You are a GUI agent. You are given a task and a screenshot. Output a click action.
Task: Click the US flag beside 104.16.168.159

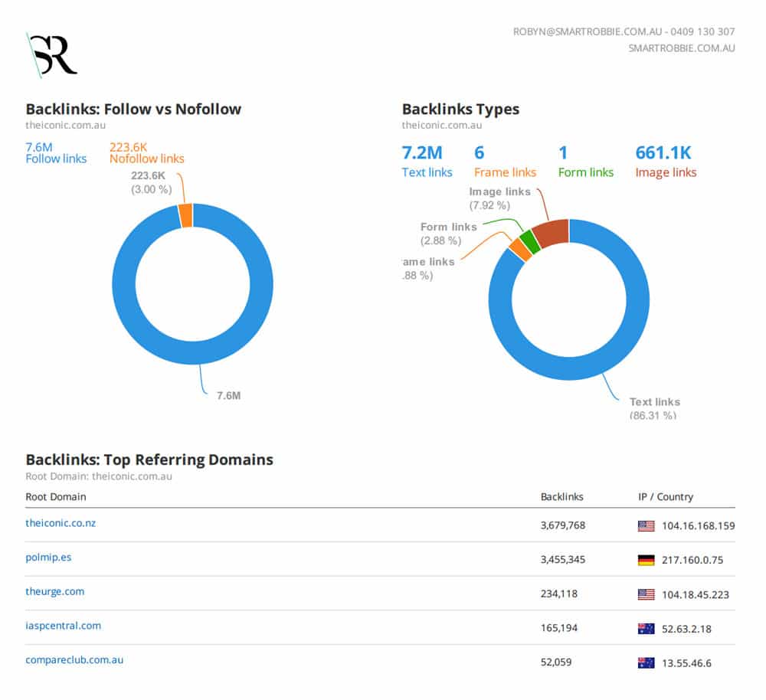[646, 526]
